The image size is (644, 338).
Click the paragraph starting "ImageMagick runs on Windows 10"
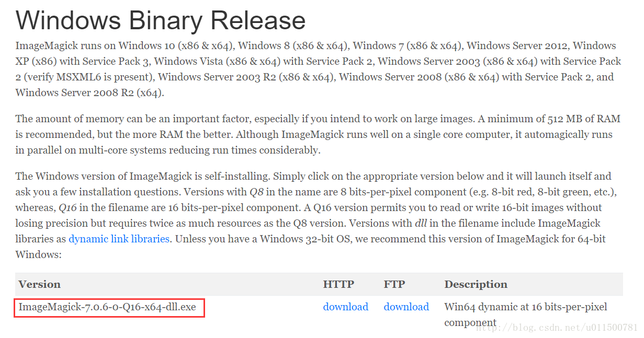pyautogui.click(x=319, y=69)
